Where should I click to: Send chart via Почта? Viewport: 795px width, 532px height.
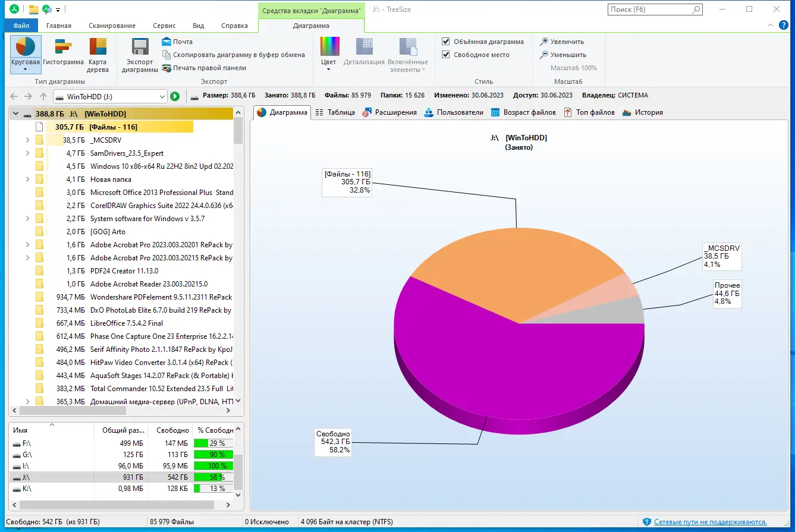coord(177,42)
